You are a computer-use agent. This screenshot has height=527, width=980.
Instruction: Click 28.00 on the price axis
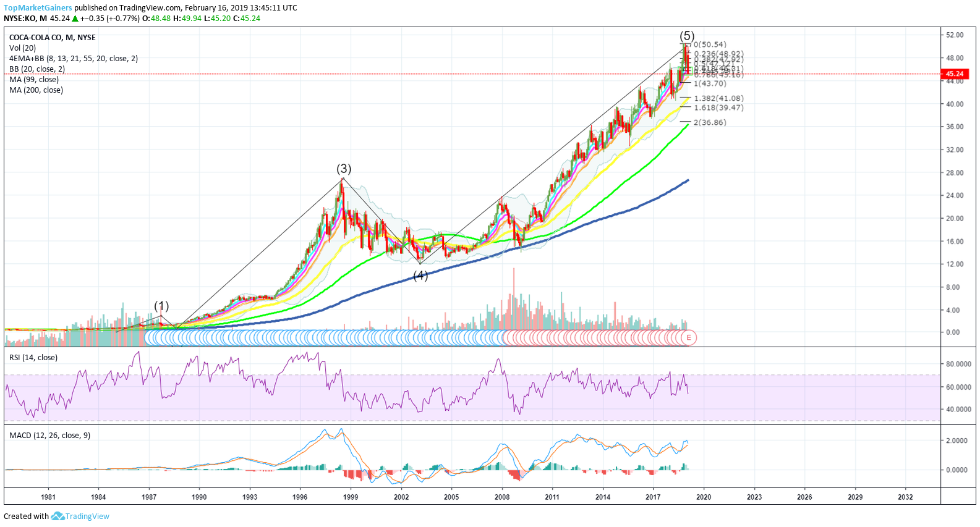point(955,173)
